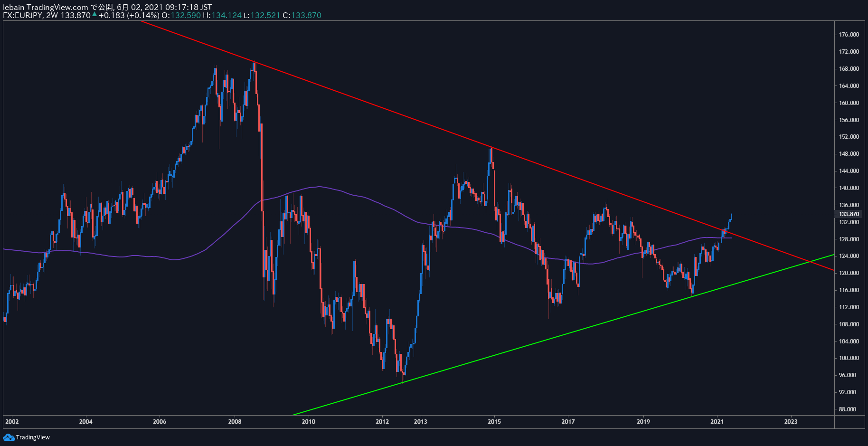The image size is (868, 446).
Task: Click the 120.000 price axis label
Action: pyautogui.click(x=849, y=273)
